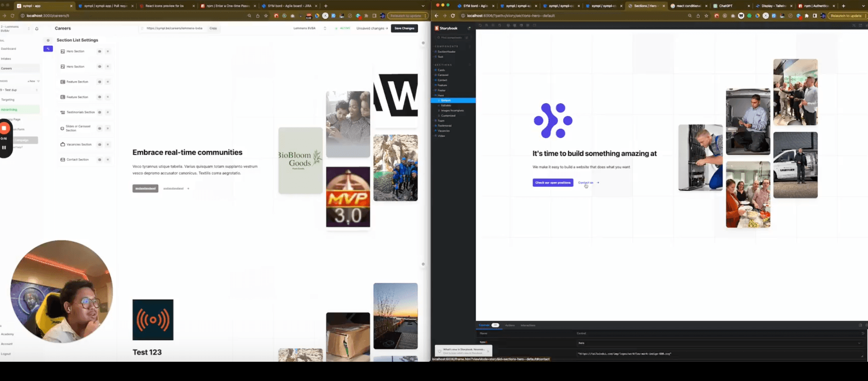Click the purple section list tool button
Viewport: 868px width, 381px height.
click(x=48, y=49)
